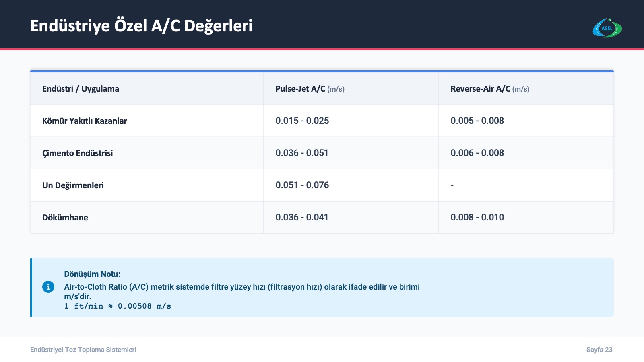Select the Çimento Endüstrisi row label
This screenshot has height=362, width=644.
pyautogui.click(x=77, y=153)
